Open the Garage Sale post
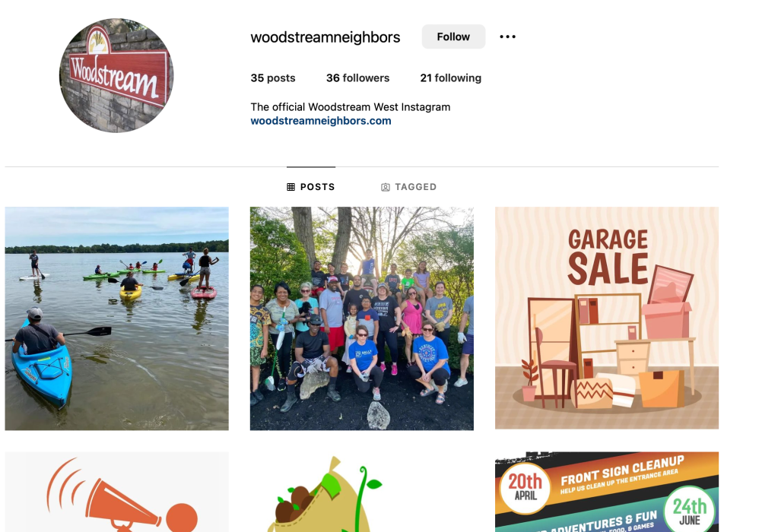 [x=606, y=318]
